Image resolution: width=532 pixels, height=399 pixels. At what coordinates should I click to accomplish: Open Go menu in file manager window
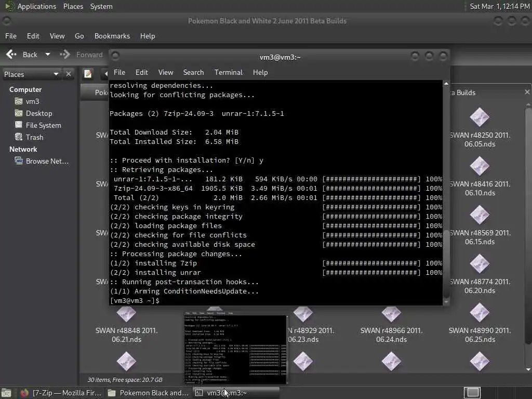79,36
